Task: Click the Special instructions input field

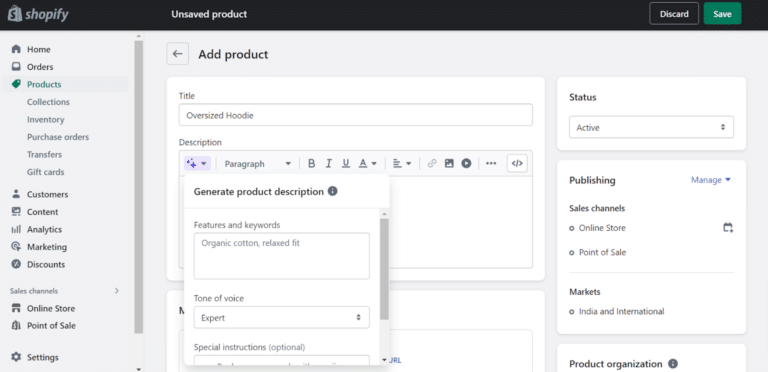Action: (282, 361)
